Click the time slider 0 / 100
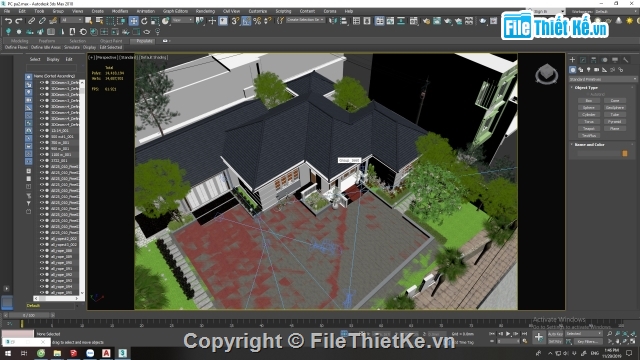The width and height of the screenshot is (640, 360). (x=29, y=315)
